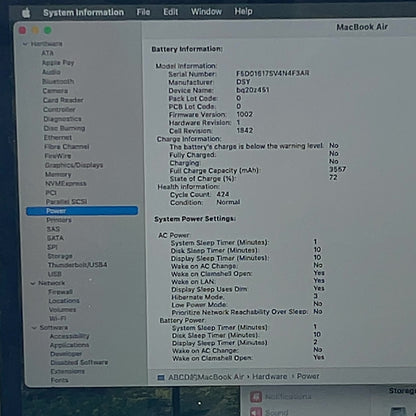Open the Apple menu icon

click(x=26, y=13)
